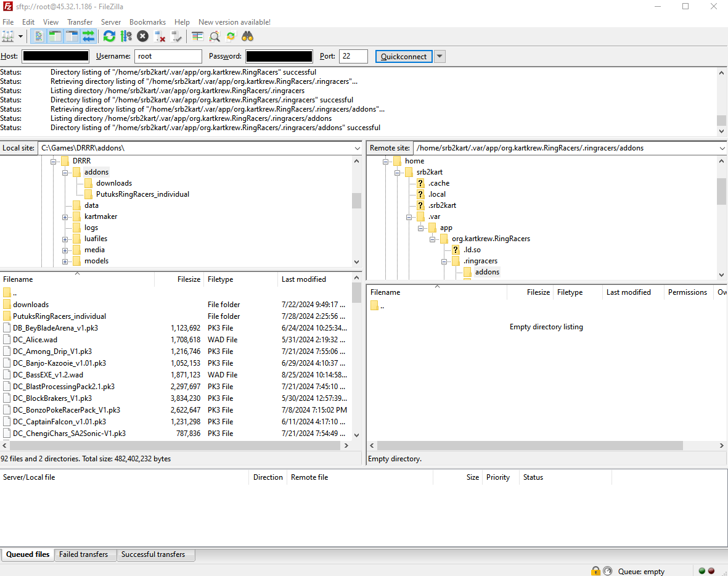Open the Help menu
The height and width of the screenshot is (576, 728).
(182, 22)
